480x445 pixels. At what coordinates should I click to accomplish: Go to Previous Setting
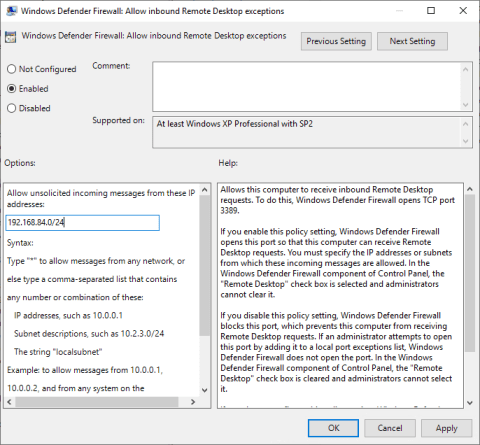[x=336, y=41]
